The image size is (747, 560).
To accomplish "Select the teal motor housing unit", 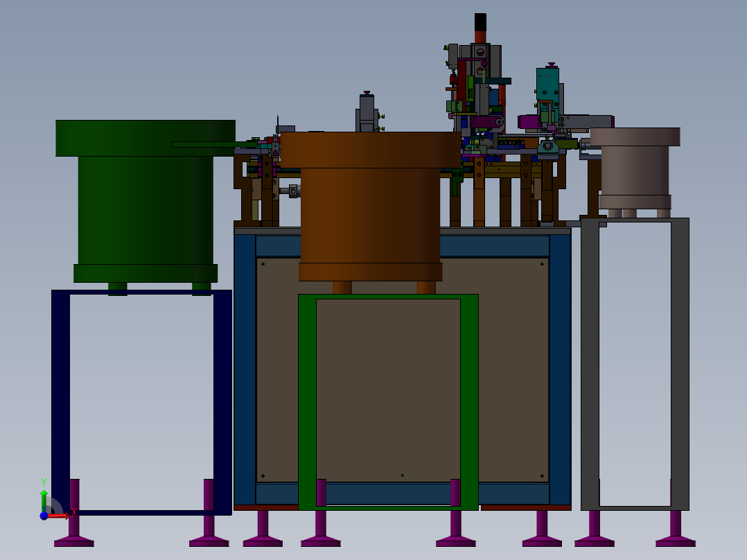I will click(x=547, y=85).
